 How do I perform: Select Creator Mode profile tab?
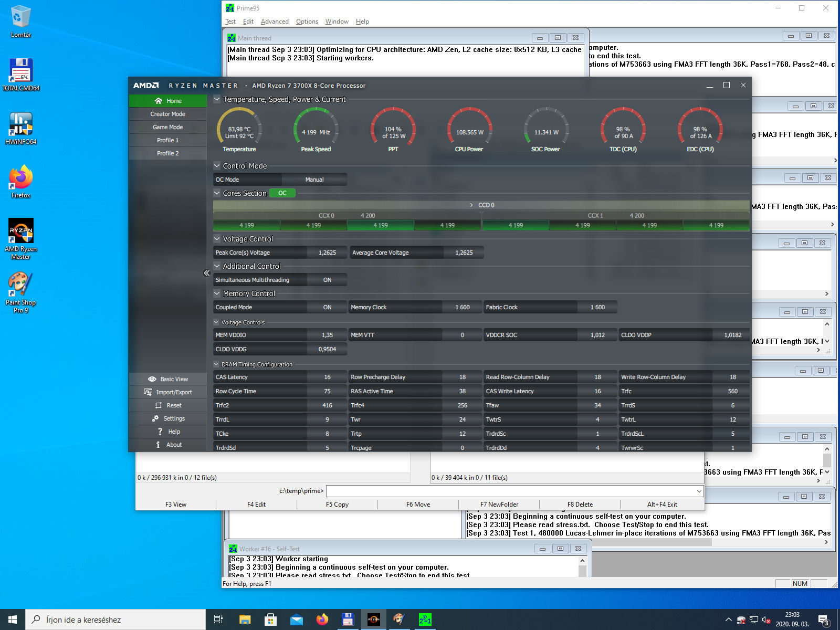(168, 114)
